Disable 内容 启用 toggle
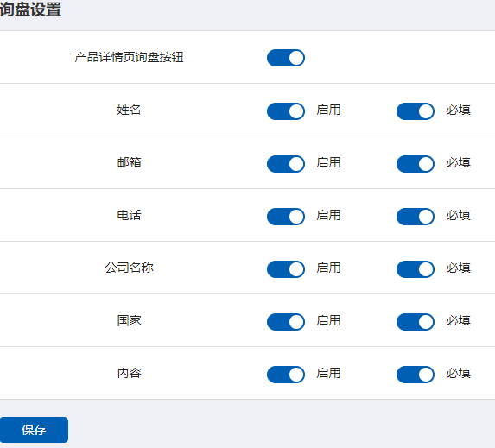This screenshot has width=495, height=448. tap(286, 375)
